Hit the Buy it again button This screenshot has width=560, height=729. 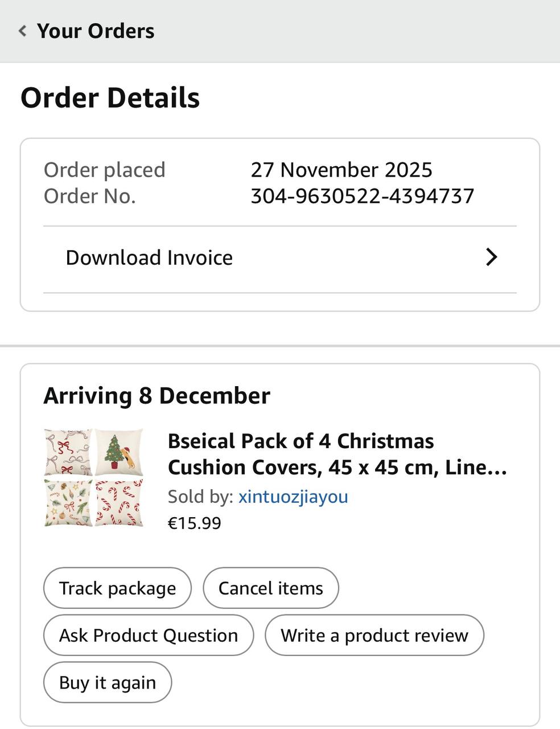click(x=108, y=682)
